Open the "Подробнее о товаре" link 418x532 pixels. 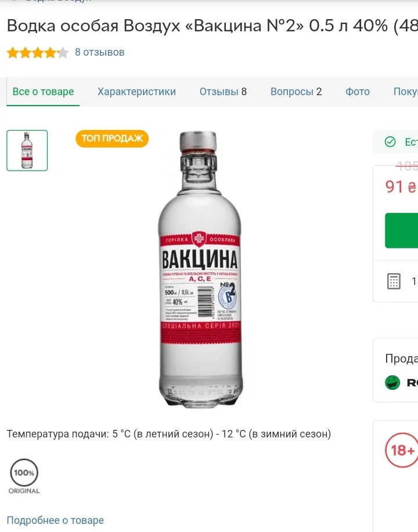[x=55, y=520]
